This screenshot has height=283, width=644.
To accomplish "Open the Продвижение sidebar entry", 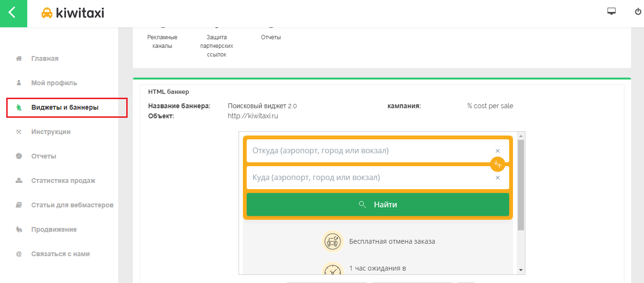I will click(19, 229).
